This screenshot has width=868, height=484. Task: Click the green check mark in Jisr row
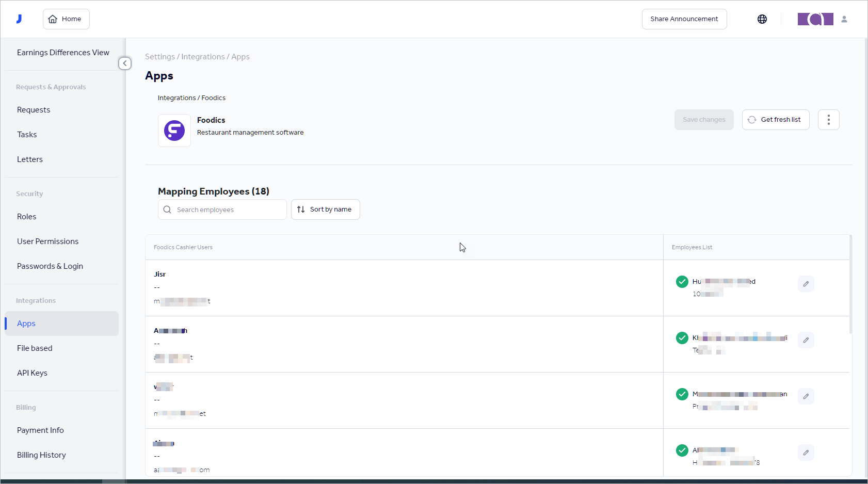pos(682,282)
